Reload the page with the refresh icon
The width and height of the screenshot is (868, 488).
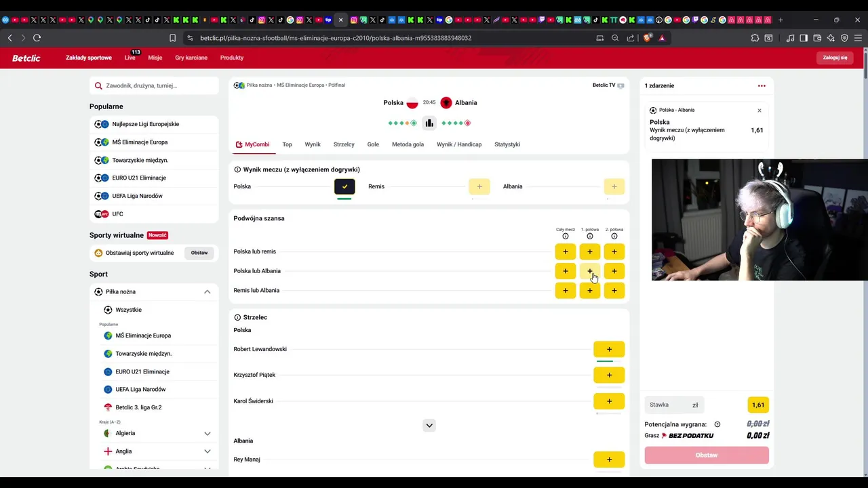[37, 38]
